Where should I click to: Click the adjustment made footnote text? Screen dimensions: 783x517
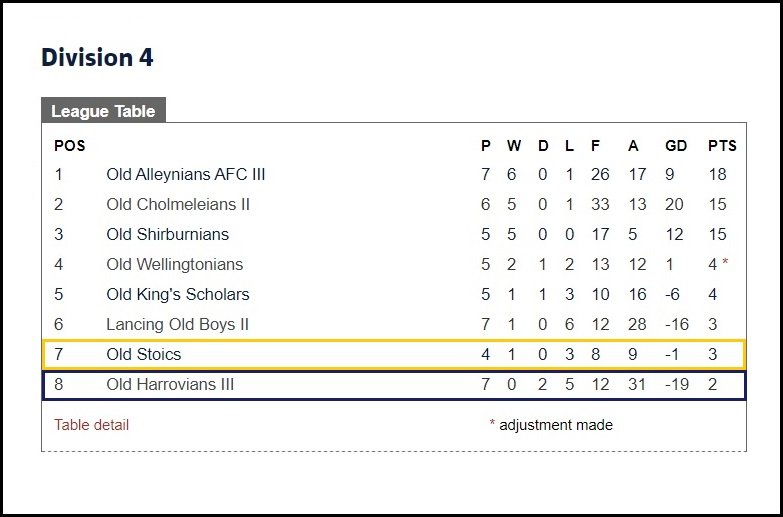pyautogui.click(x=556, y=425)
